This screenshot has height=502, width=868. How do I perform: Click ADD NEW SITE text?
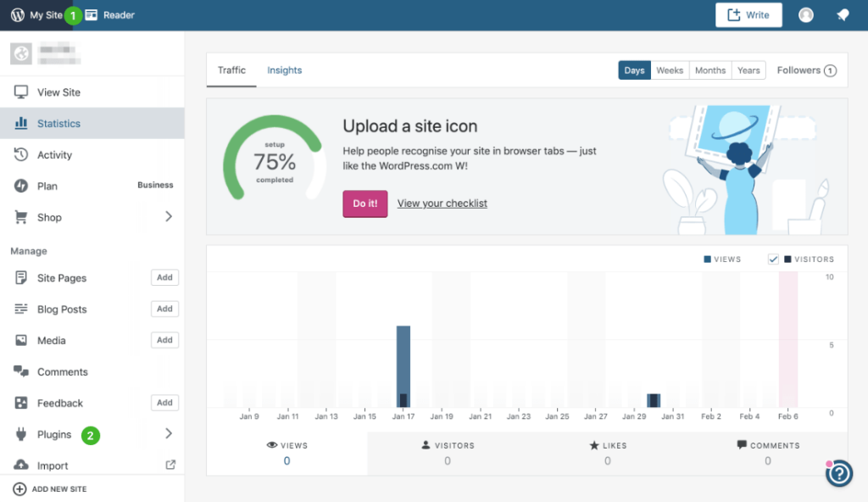(59, 488)
